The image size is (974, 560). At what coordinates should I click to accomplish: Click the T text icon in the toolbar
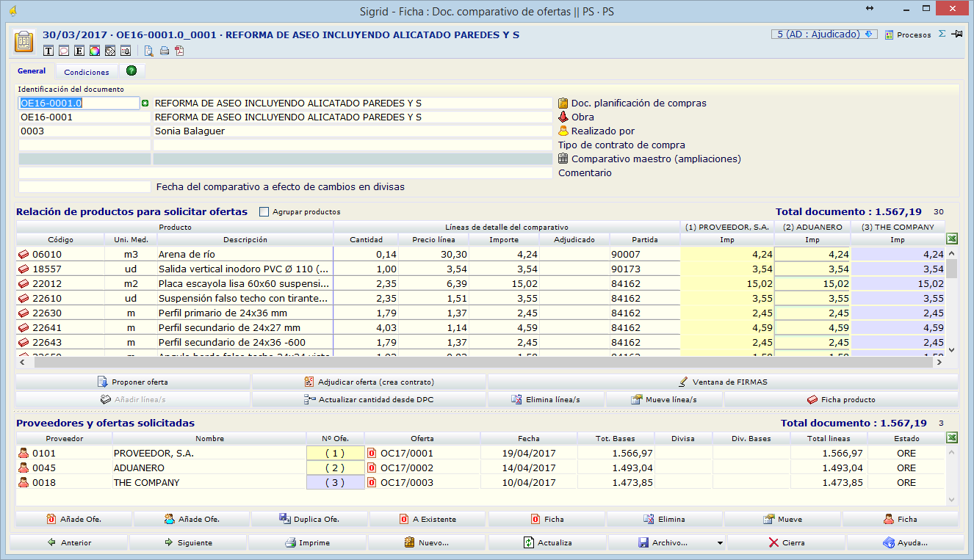click(x=49, y=51)
